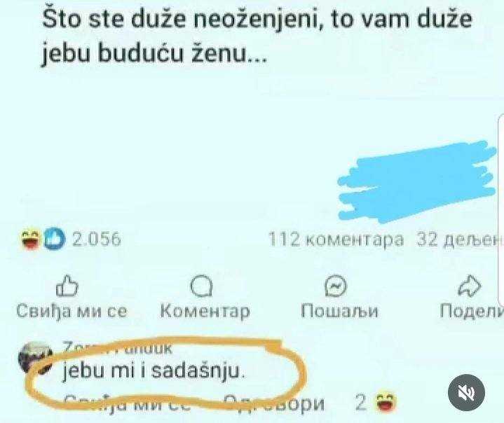View the 32 дељења shares link

(x=460, y=240)
